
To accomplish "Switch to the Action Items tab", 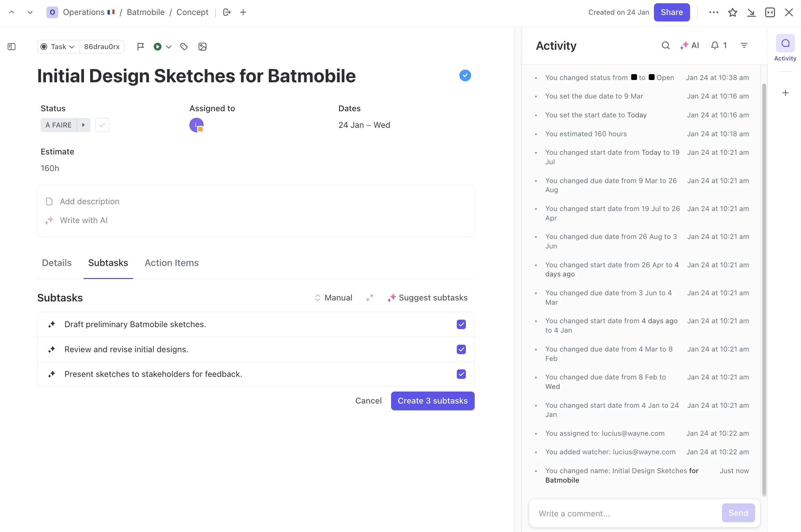I will pos(171,263).
